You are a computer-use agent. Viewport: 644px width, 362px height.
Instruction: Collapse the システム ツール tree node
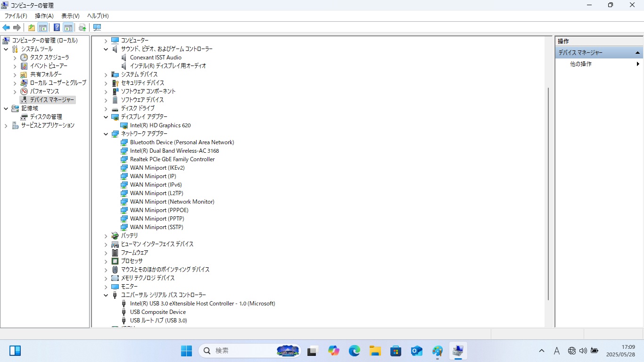(6, 49)
